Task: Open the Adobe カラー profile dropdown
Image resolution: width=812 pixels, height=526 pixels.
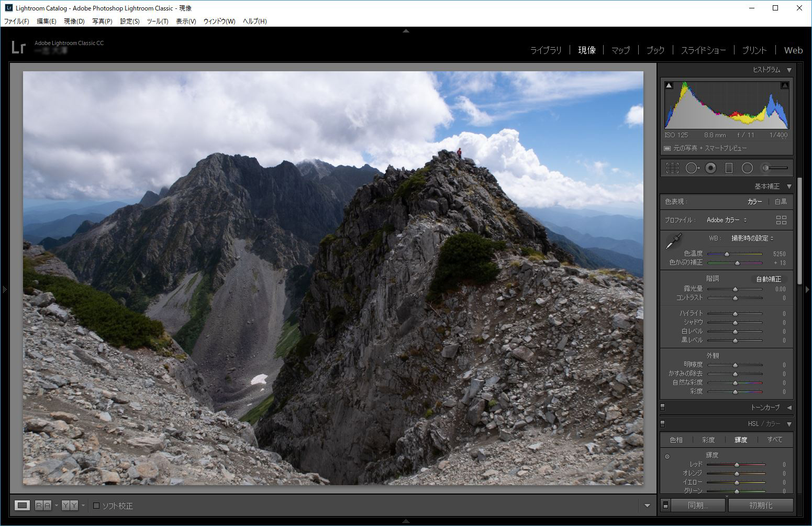Action: click(727, 220)
